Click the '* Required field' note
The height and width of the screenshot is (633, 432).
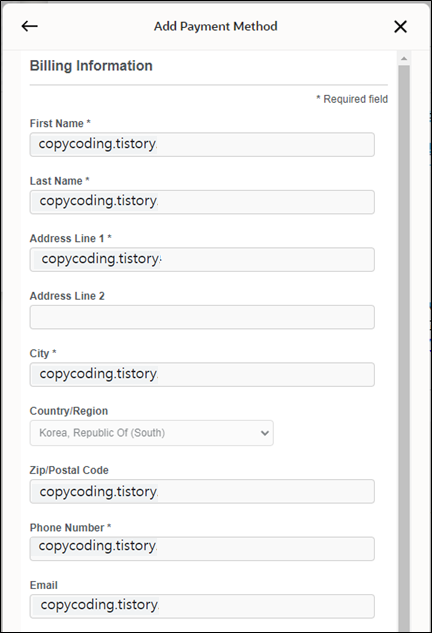[352, 99]
